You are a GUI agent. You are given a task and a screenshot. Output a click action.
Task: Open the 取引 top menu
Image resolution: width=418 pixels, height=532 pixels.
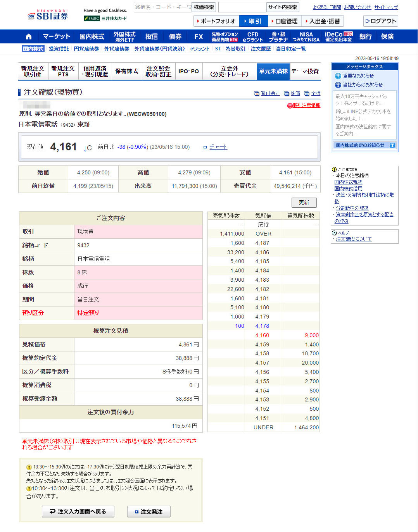pyautogui.click(x=253, y=21)
